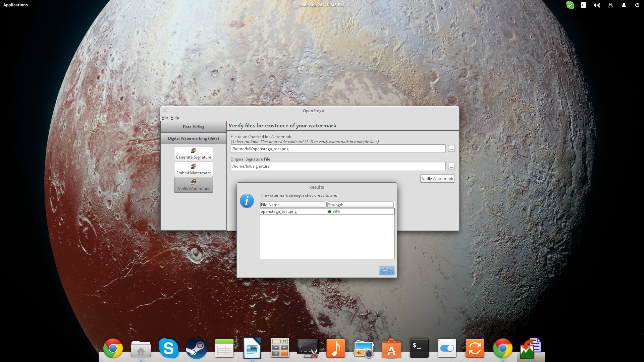Open the sound volume indicator
Image resolution: width=644 pixels, height=362 pixels.
point(597,5)
